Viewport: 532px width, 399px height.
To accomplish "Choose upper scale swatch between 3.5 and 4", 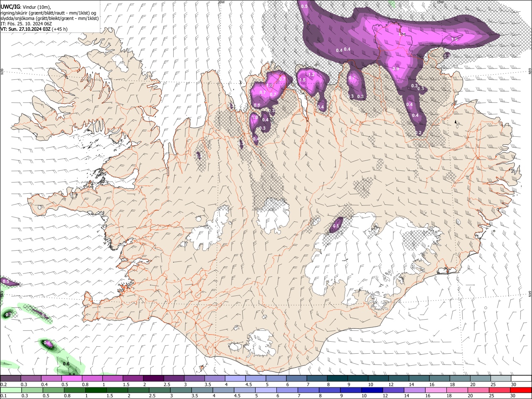I will 214,378.
